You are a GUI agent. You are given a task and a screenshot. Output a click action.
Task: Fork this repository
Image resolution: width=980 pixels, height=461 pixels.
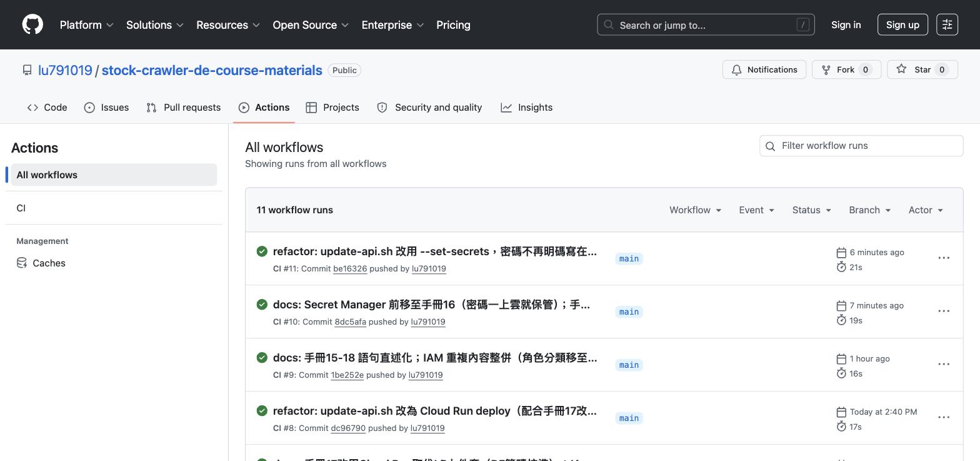tap(846, 69)
